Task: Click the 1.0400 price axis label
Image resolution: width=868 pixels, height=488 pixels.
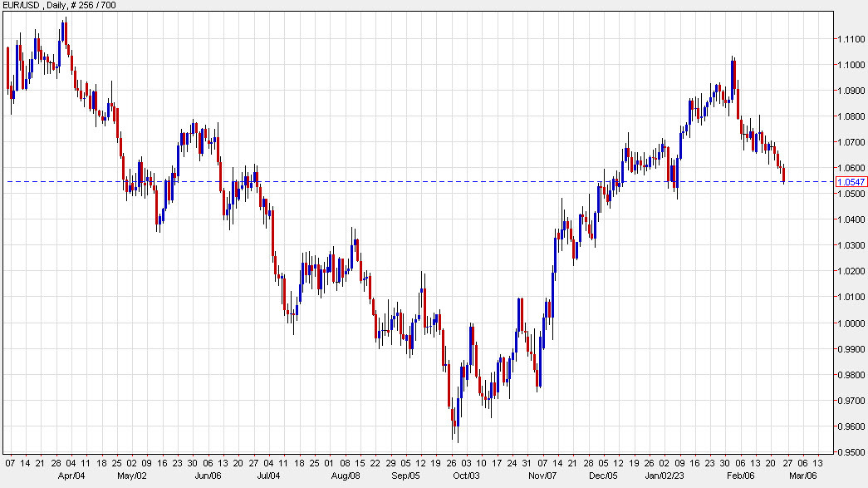Action: [x=851, y=220]
